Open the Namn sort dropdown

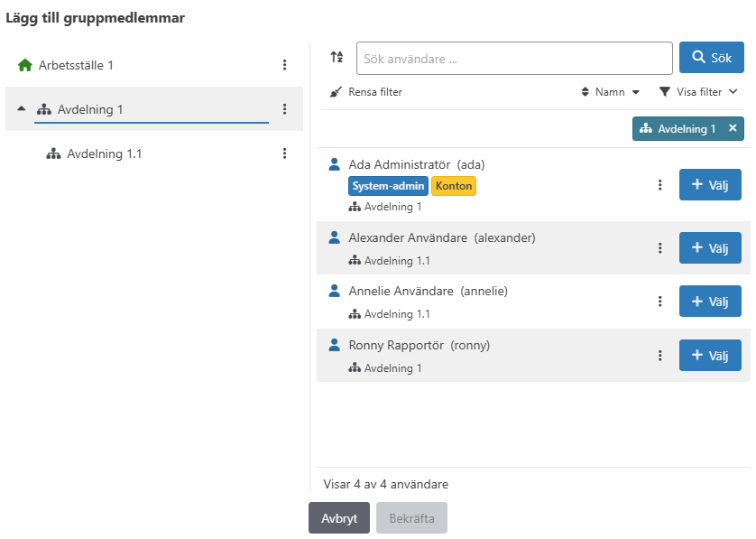point(611,92)
